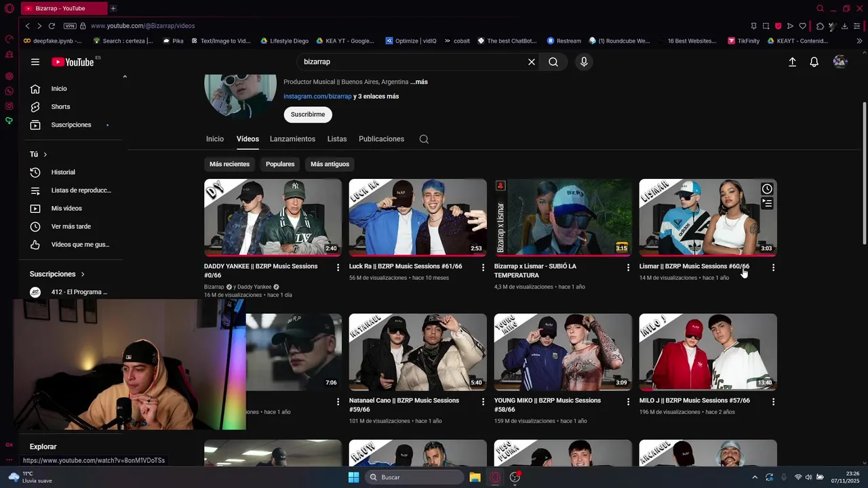Toggle the VPN badge in address bar
Image resolution: width=868 pixels, height=488 pixels.
tap(70, 26)
